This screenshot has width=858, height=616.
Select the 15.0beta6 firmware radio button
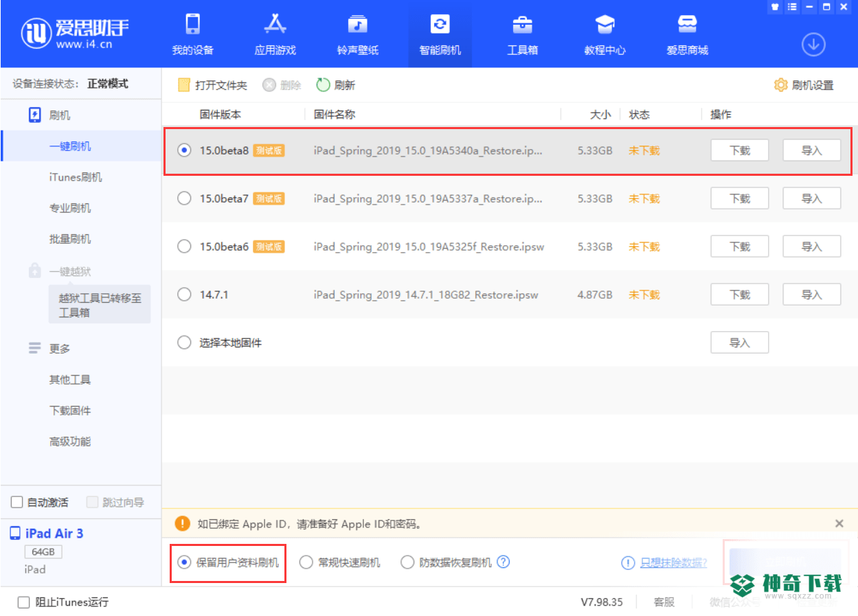[184, 247]
